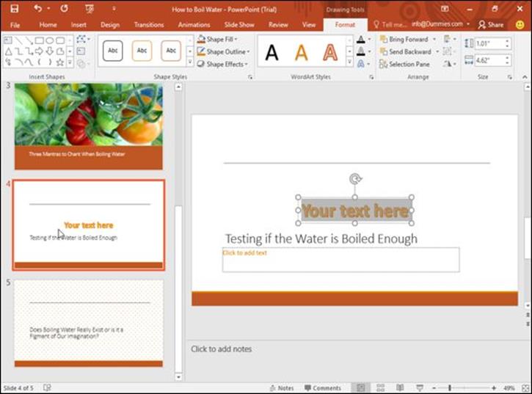Click Start From Beginning presentation icon

point(90,9)
